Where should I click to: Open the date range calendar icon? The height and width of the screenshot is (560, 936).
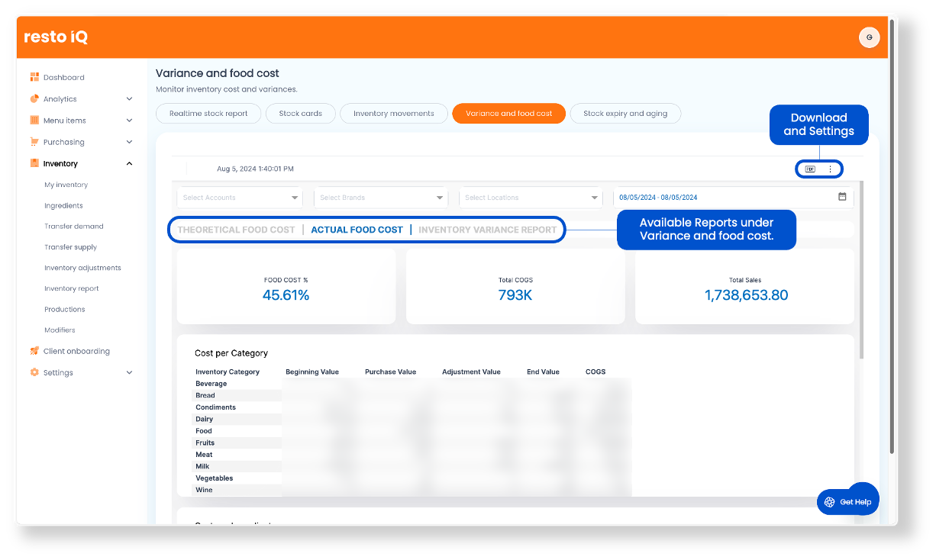click(842, 197)
